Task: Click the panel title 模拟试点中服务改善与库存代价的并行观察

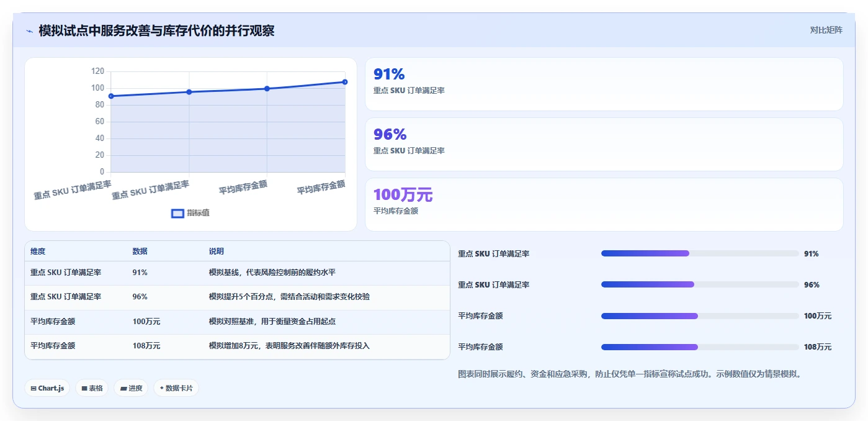Action: pos(156,30)
